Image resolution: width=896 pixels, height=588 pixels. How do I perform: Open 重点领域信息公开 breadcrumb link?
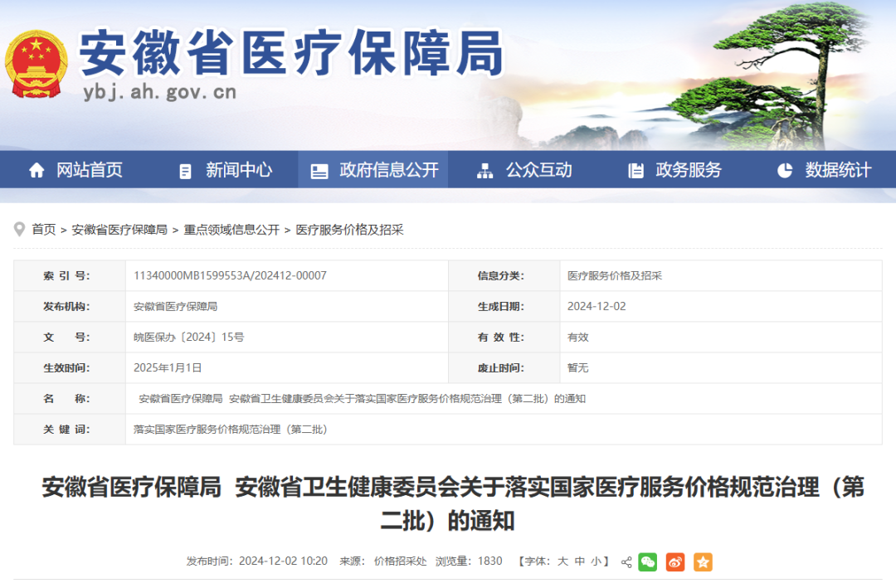231,230
